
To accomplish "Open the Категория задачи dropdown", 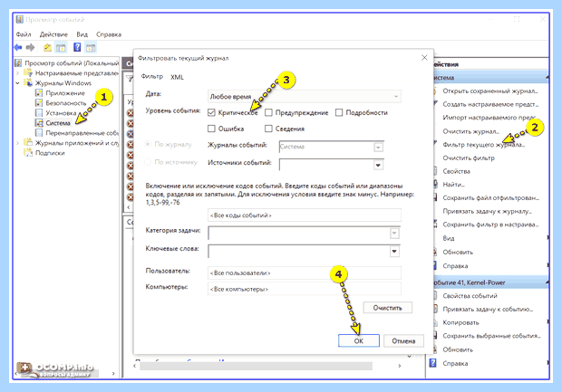I will 394,234.
